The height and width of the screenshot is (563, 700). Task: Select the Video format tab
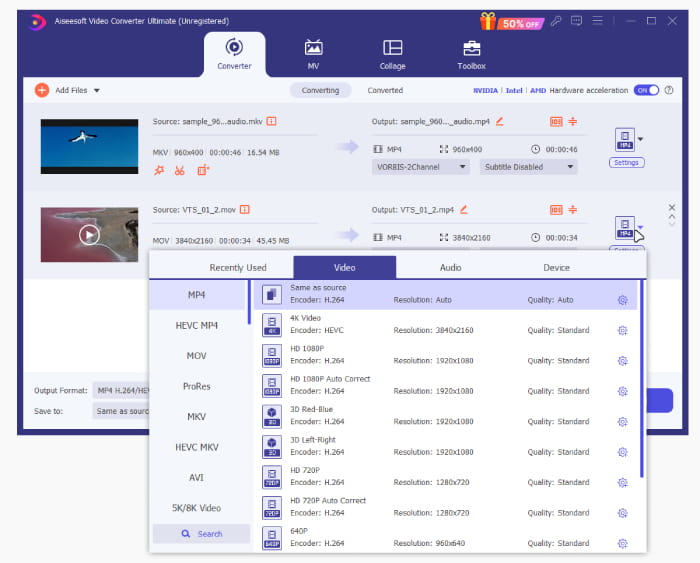(x=345, y=267)
